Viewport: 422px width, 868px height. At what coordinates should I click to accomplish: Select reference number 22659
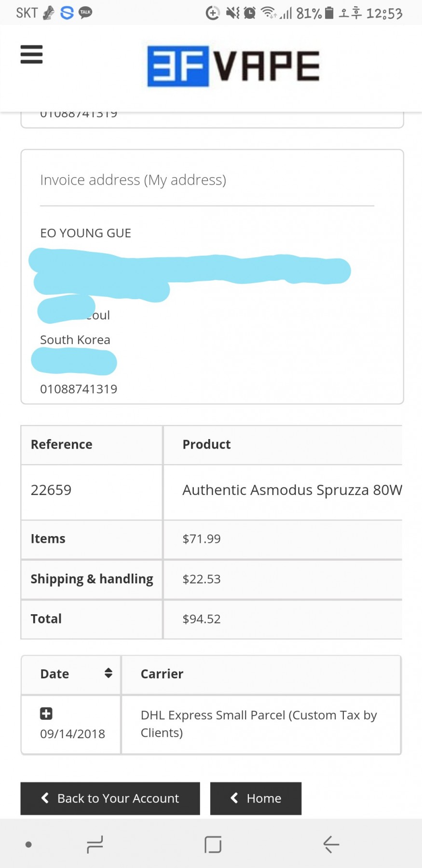51,490
